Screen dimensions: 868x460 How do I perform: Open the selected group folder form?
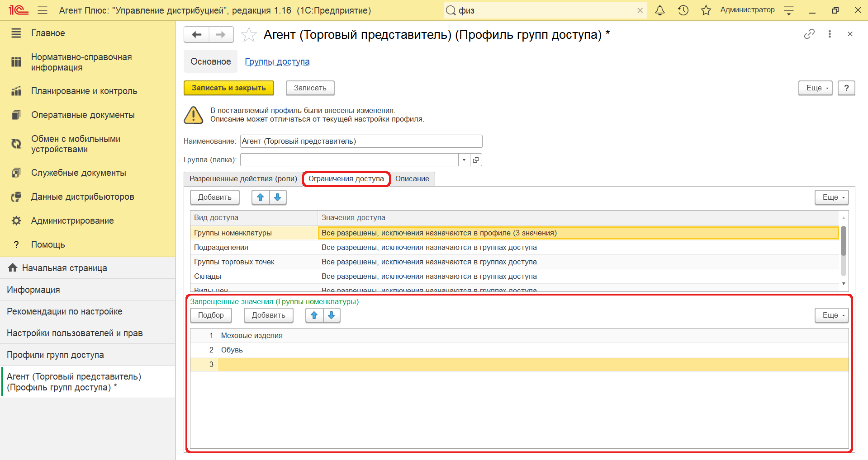click(x=476, y=160)
